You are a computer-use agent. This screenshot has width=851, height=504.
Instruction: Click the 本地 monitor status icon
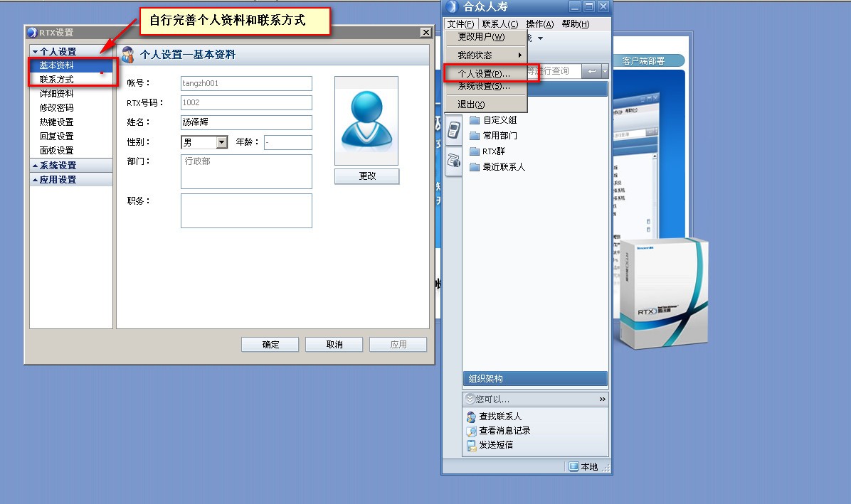(x=573, y=467)
